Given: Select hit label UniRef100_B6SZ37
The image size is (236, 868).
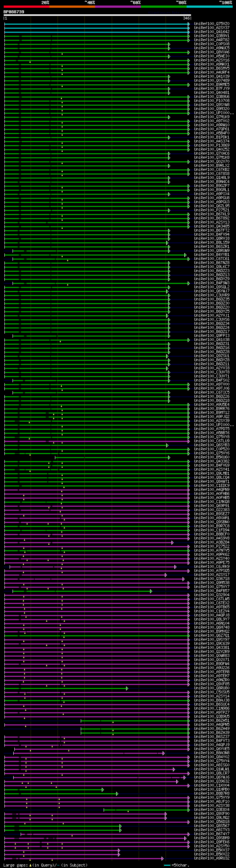Looking at the screenshot, I should 212,737.
